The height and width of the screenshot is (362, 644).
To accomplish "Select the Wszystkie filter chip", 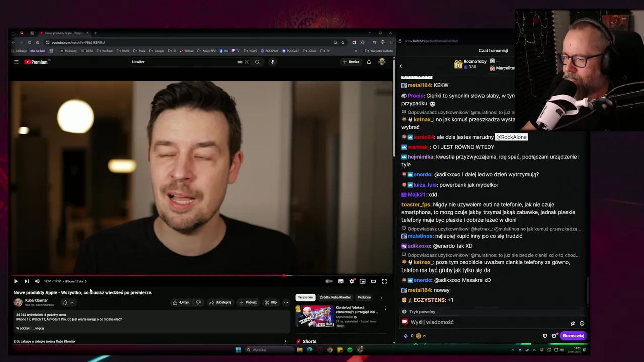I will (305, 297).
